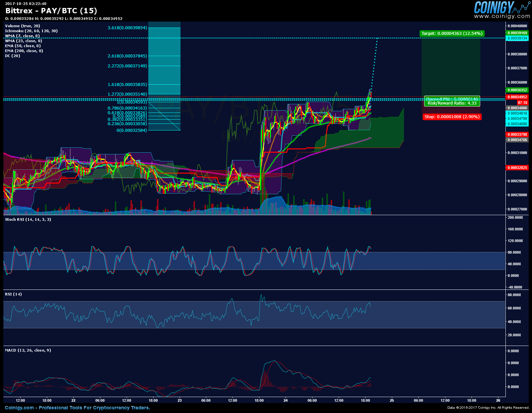
Task: Click the gray 0.00034766 price tag
Action: tap(516, 140)
